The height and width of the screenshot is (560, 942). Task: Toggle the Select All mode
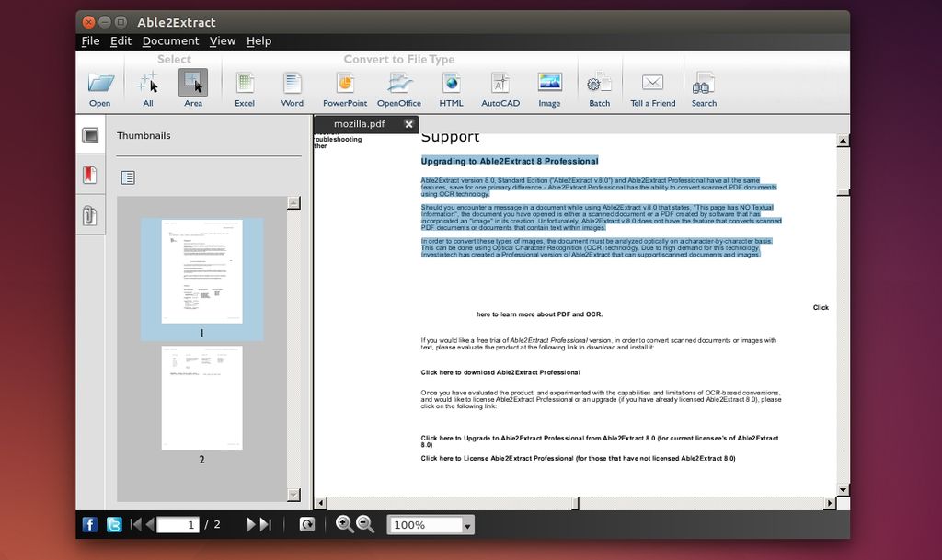click(x=148, y=85)
